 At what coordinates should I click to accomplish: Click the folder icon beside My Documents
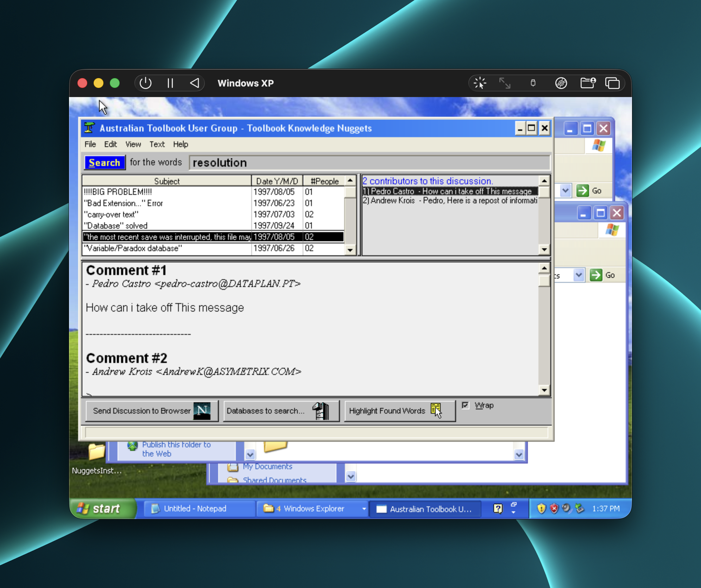point(233,467)
